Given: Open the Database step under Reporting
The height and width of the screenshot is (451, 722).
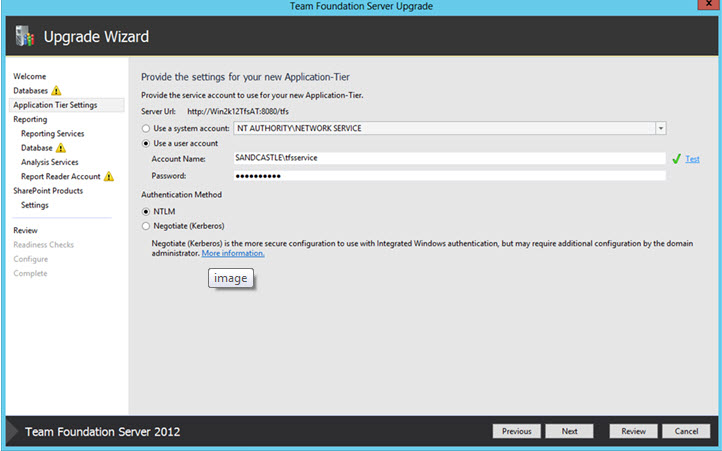Looking at the screenshot, I should 36,148.
